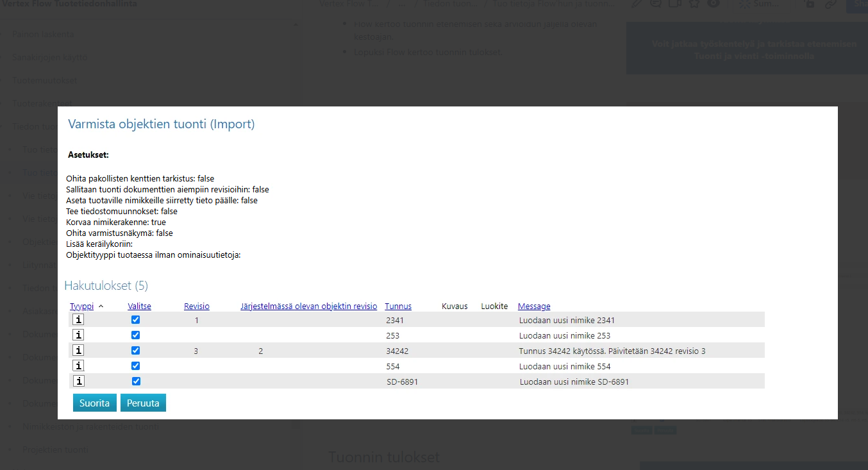Open the info icon in row 253
Screen dimensions: 868x470
78,335
